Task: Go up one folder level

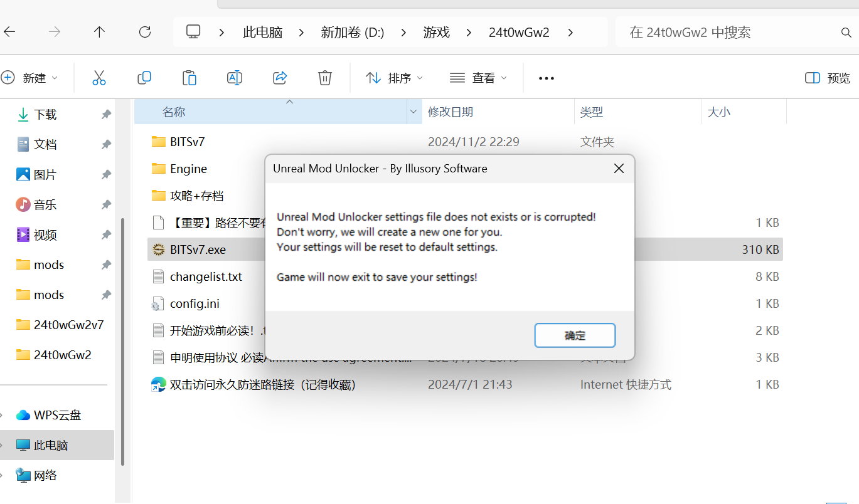Action: point(99,32)
